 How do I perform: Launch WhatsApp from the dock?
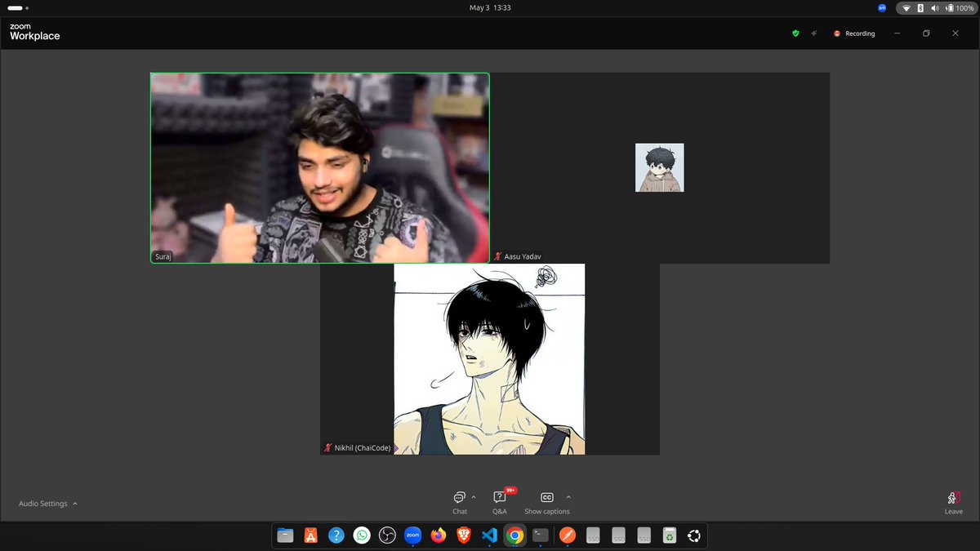click(362, 535)
